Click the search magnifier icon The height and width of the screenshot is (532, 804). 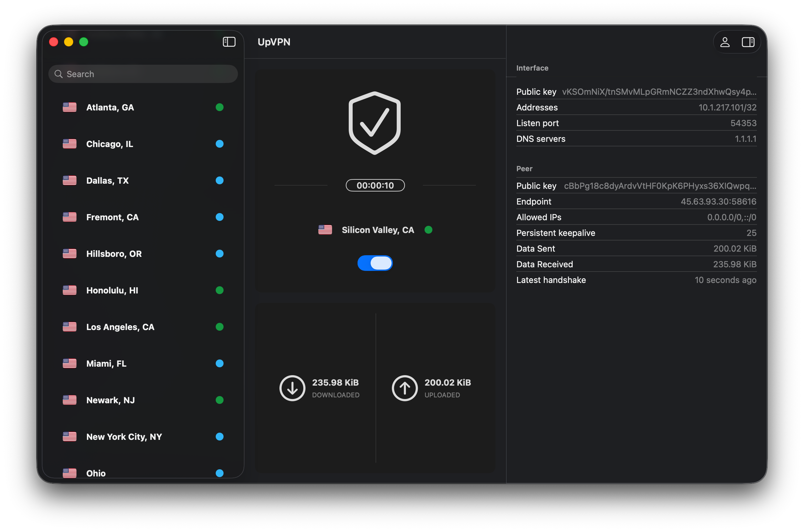59,74
